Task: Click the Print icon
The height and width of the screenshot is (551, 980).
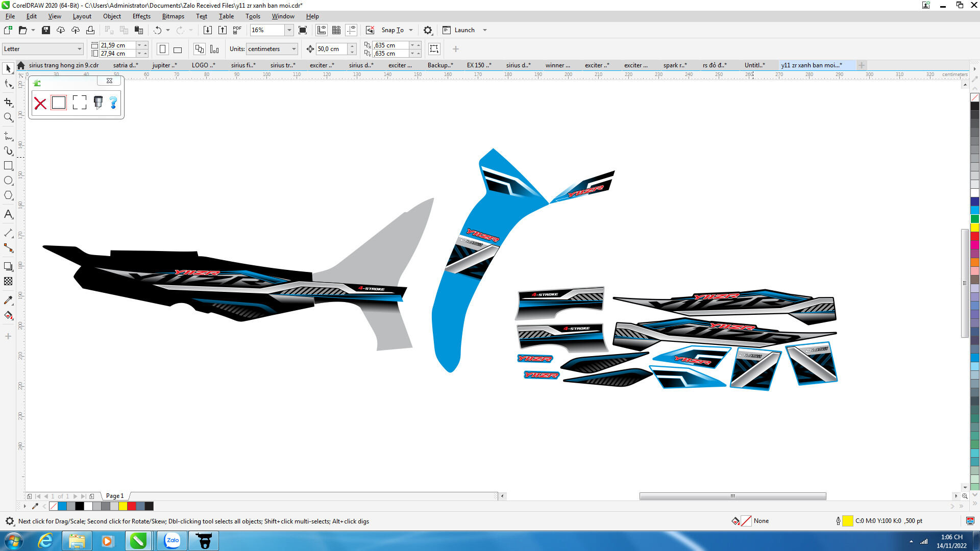Action: click(90, 30)
